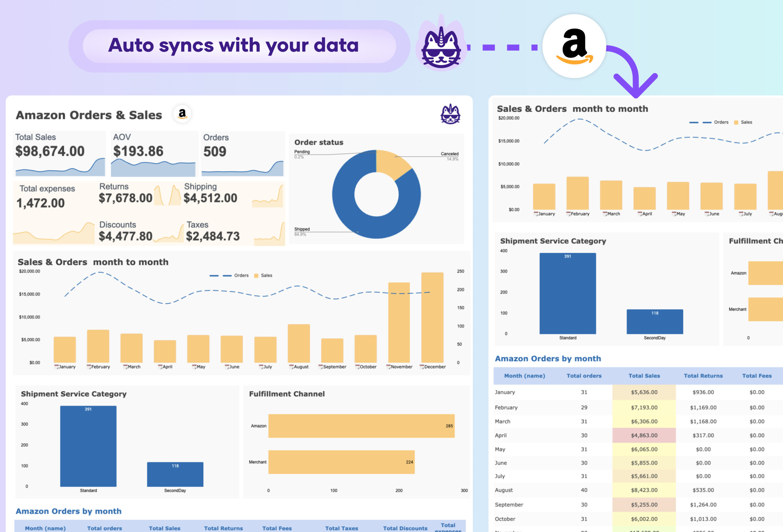Select the highlighted April Total Sales cell
This screenshot has width=783, height=532.
[x=644, y=435]
